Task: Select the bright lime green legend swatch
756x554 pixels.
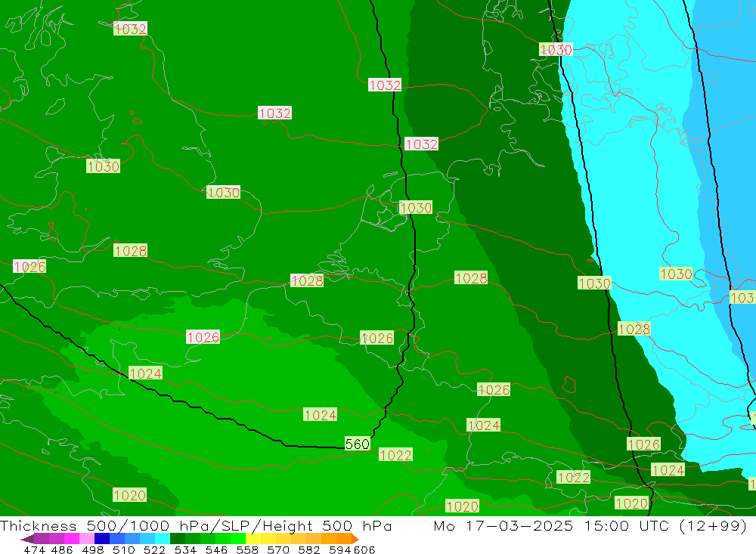Action: point(238,538)
